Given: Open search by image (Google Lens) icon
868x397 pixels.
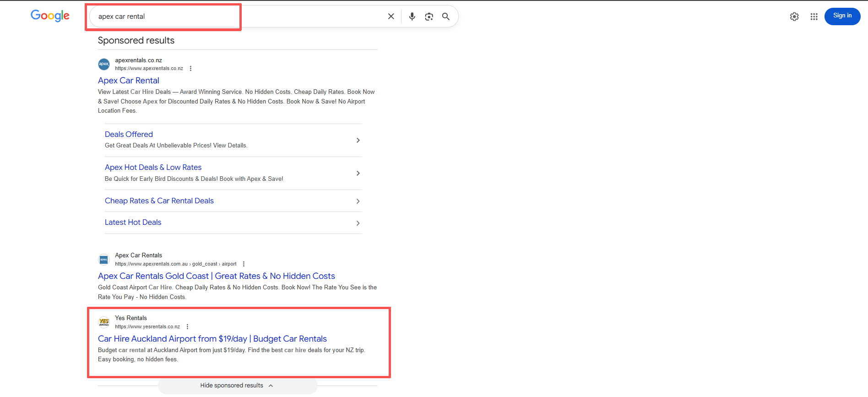Looking at the screenshot, I should click(x=429, y=16).
